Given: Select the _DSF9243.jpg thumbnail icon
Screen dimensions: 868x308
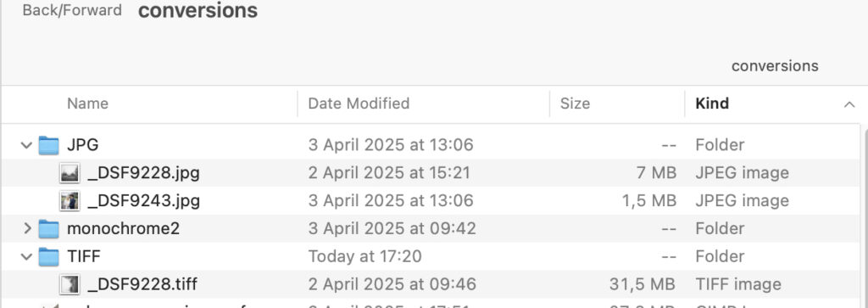Looking at the screenshot, I should 70,200.
